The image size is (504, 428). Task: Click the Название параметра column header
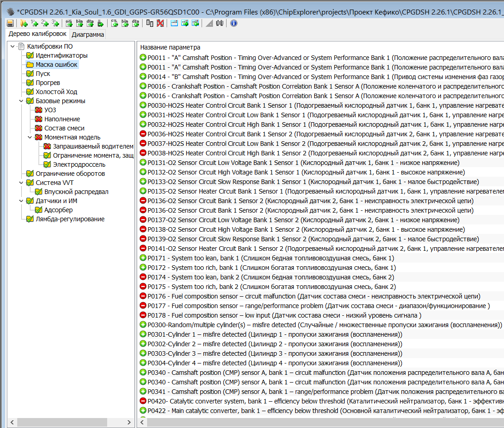(x=170, y=47)
